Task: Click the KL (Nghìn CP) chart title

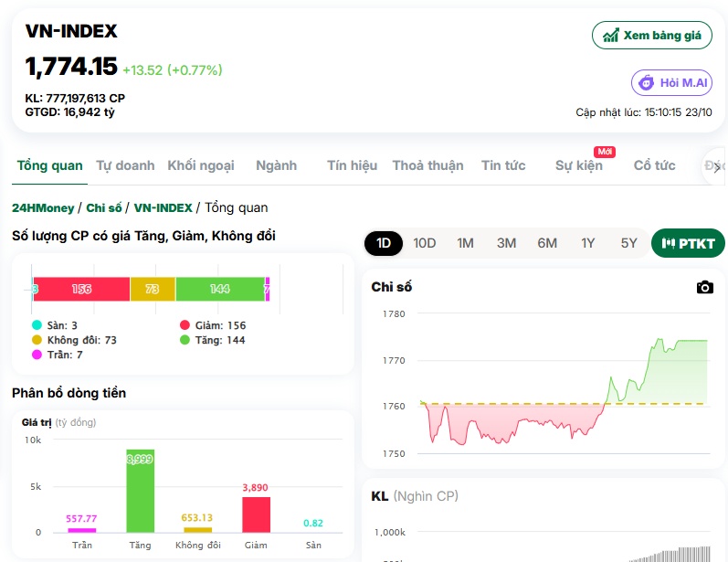Action: [x=415, y=496]
